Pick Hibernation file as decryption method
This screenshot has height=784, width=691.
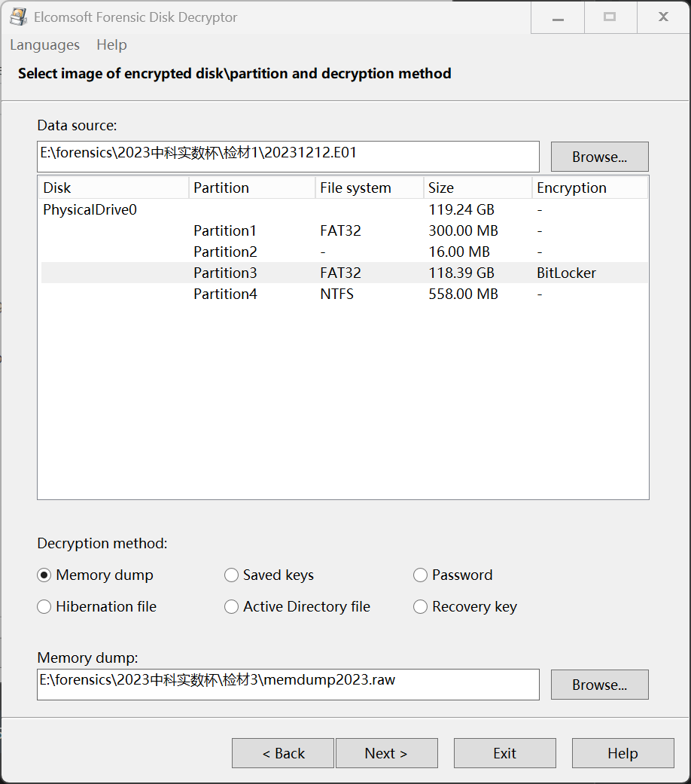pyautogui.click(x=44, y=607)
